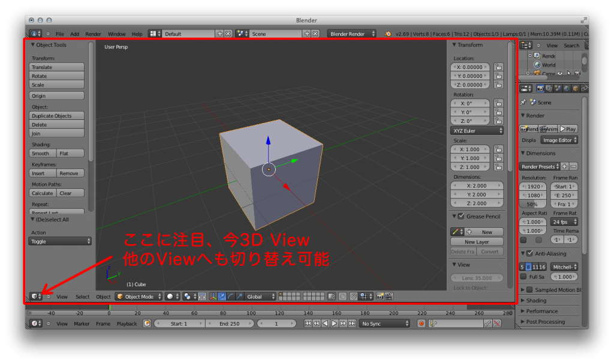Viewport: 614px width, 364px height.
Task: Toggle the 3D manipulator widget on or off
Action: [213, 296]
